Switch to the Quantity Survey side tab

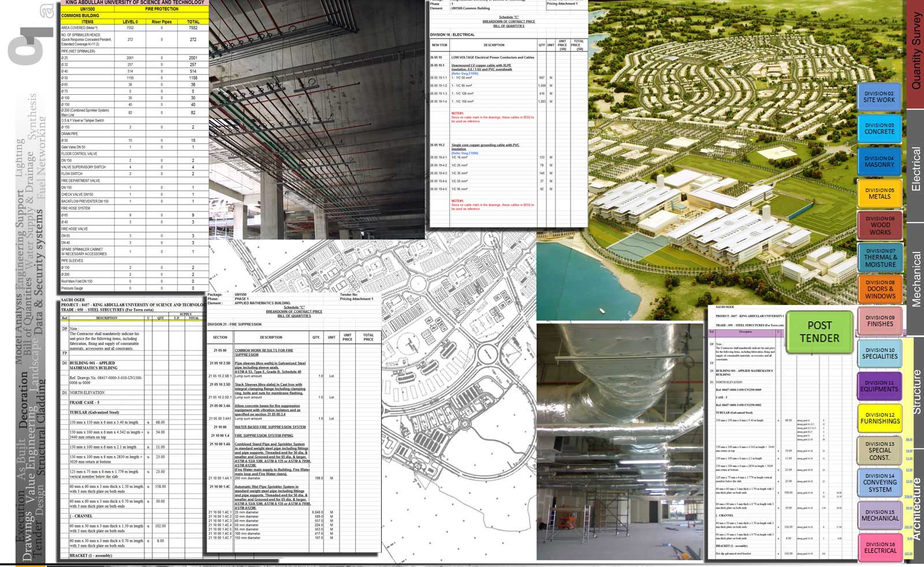point(916,52)
